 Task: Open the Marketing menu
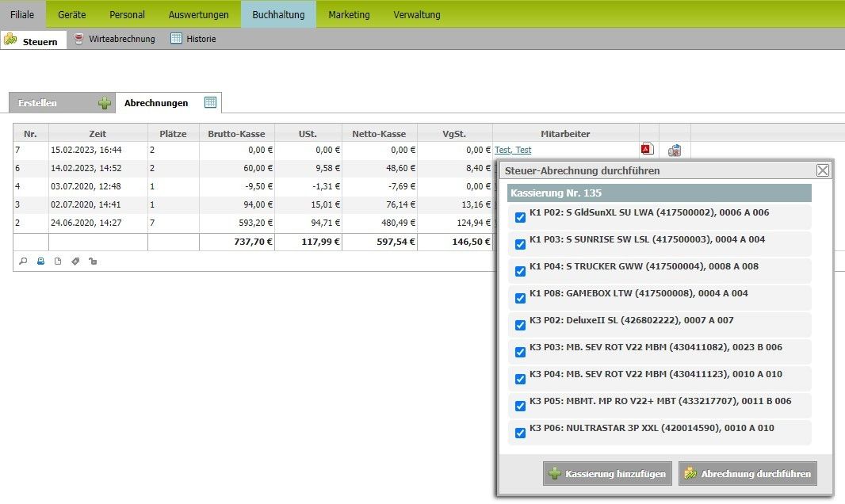[350, 14]
